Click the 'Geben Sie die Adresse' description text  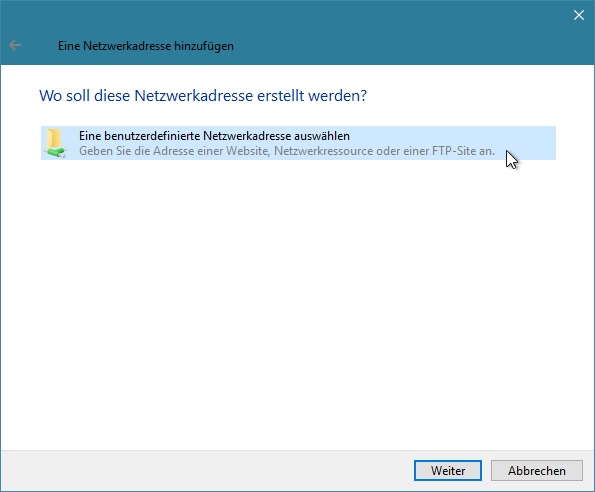[x=287, y=151]
